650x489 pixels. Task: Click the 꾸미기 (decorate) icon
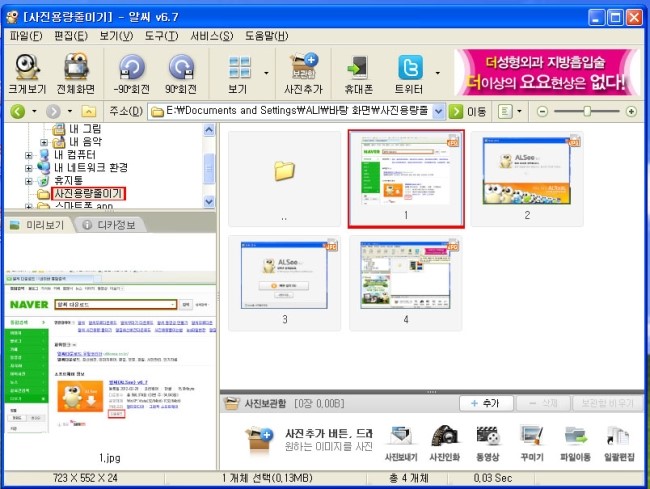531,444
